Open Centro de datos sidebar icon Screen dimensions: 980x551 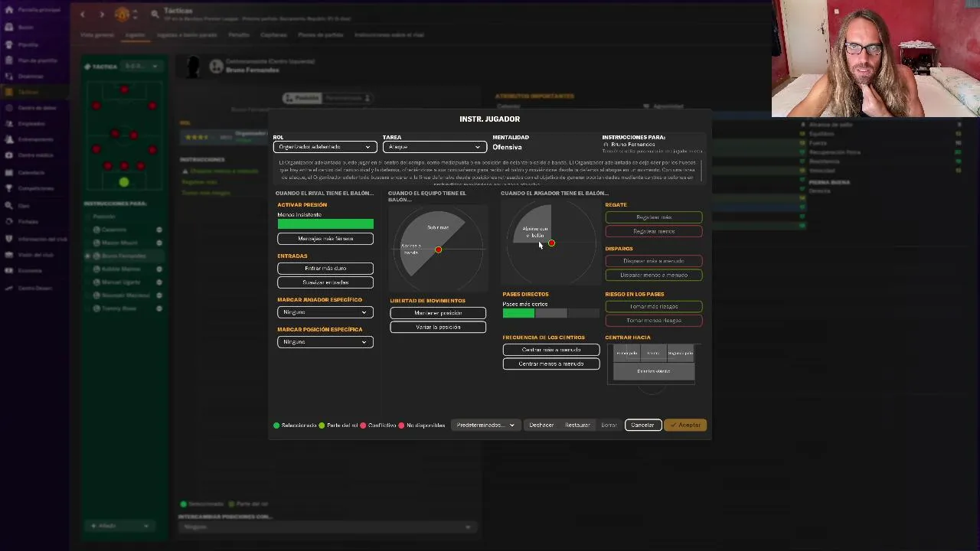(x=8, y=108)
